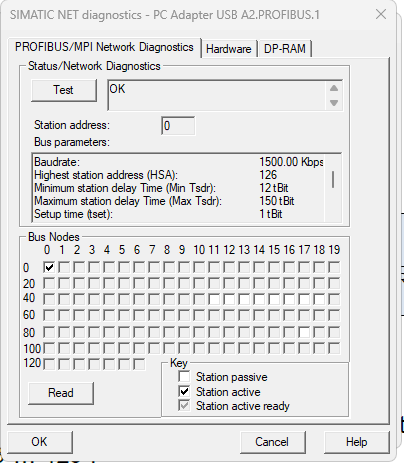Viewport: 404px width, 464px height.
Task: Toggle bus node 120 checkbox
Action: (49, 364)
